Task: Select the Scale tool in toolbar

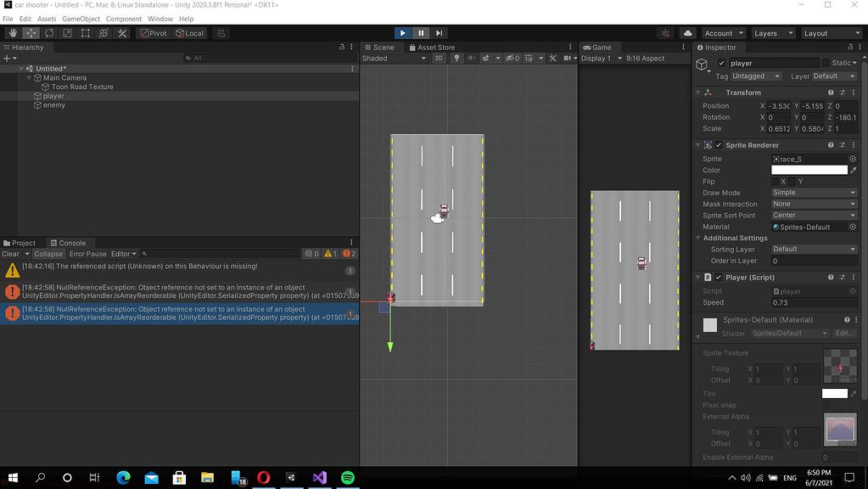Action: coord(67,33)
